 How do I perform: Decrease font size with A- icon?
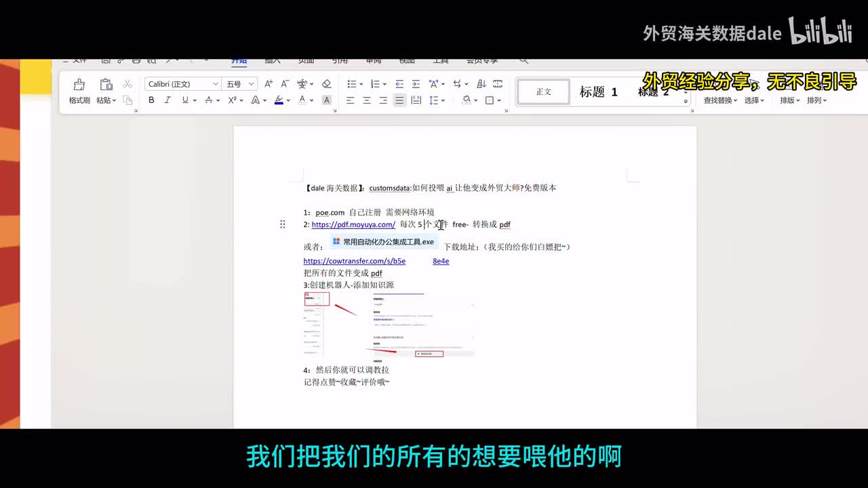285,84
